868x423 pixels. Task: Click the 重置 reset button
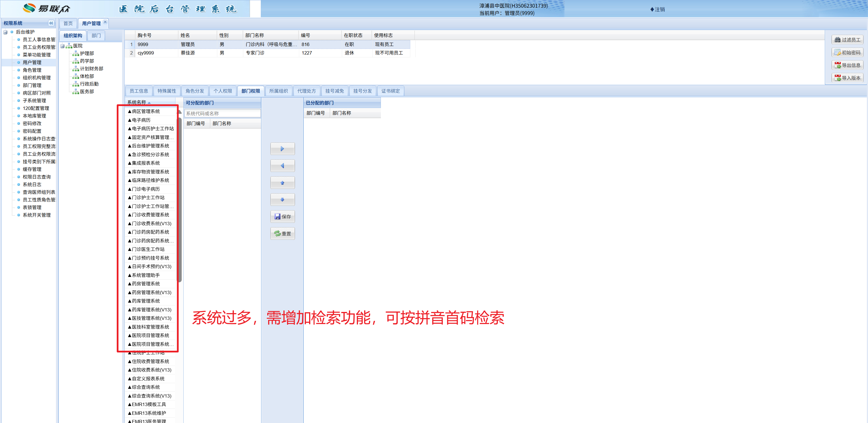pyautogui.click(x=282, y=234)
